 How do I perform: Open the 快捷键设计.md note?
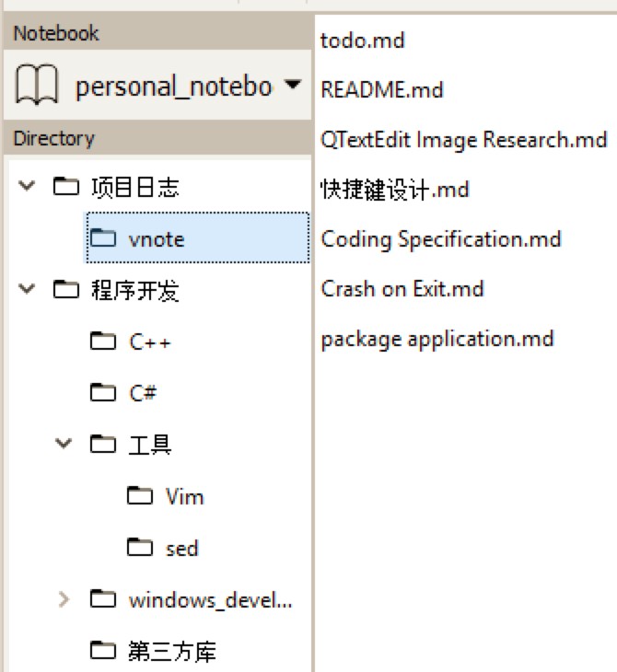click(395, 191)
